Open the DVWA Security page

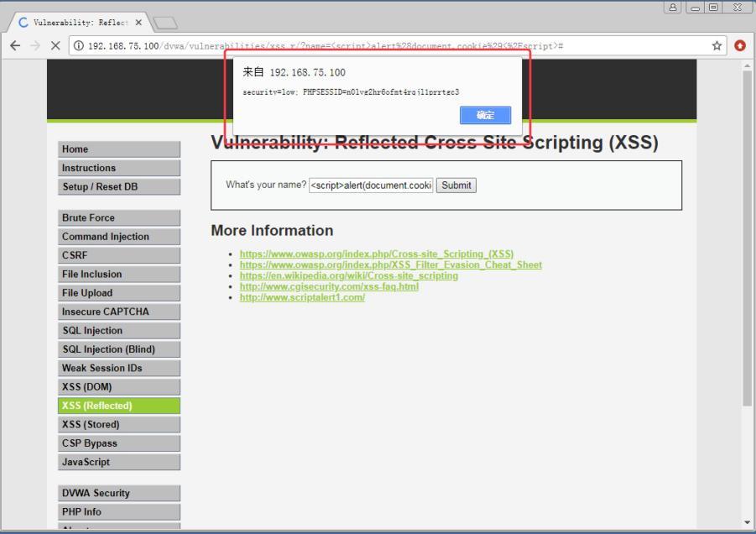point(118,493)
